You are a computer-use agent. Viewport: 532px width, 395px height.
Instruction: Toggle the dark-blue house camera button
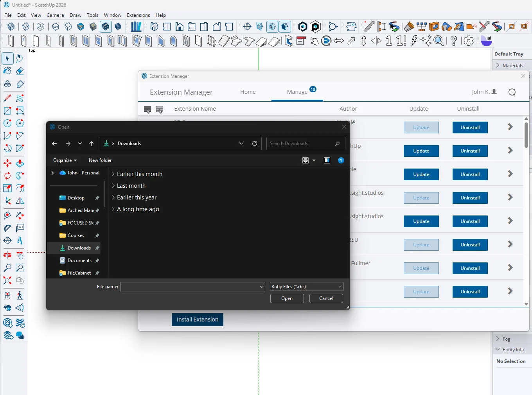(285, 27)
